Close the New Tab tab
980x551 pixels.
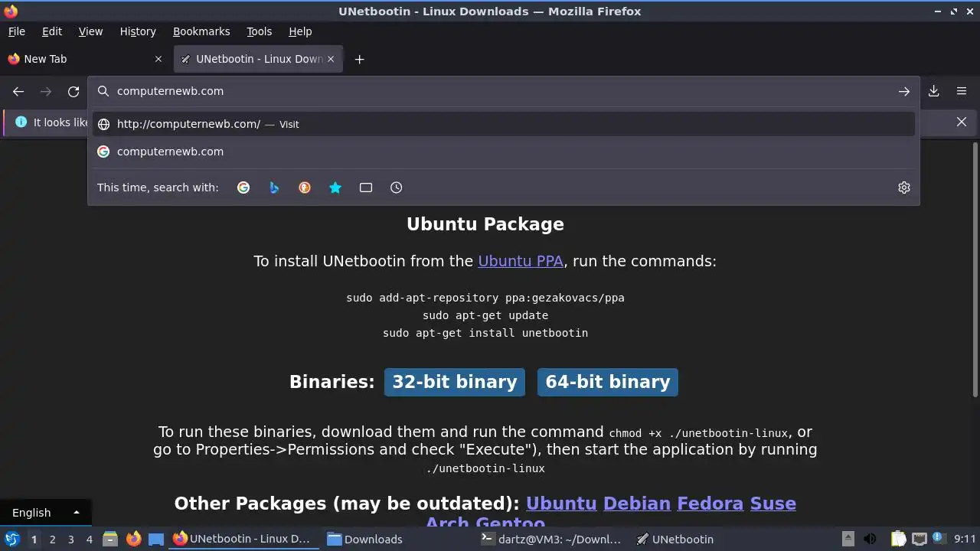(x=158, y=59)
